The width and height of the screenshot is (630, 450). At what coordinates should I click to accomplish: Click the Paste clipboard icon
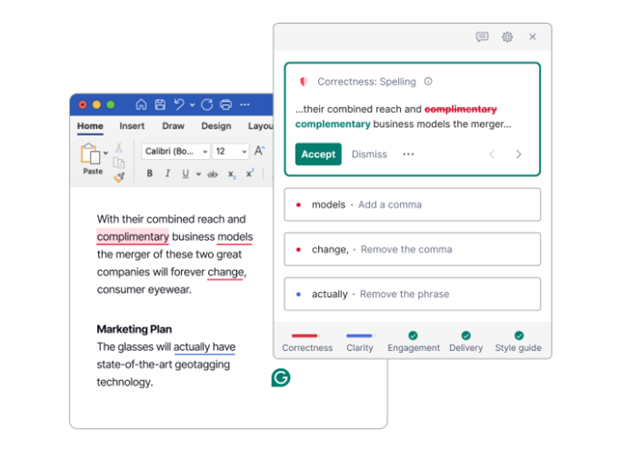(90, 154)
